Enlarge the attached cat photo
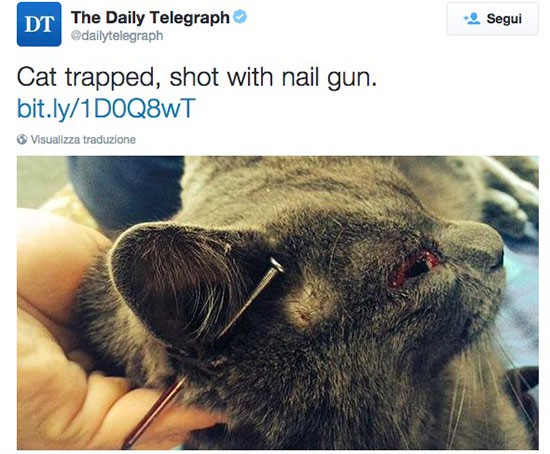The height and width of the screenshot is (454, 550). [x=277, y=303]
